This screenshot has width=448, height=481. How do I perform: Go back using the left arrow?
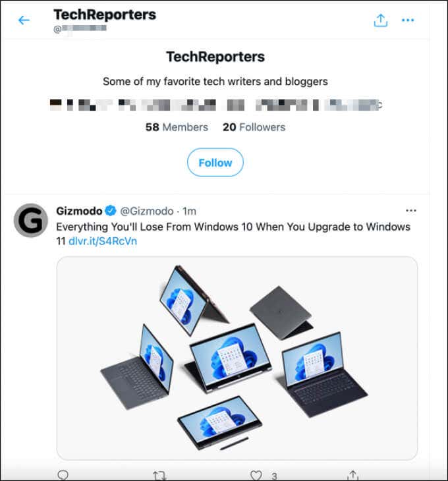(24, 20)
